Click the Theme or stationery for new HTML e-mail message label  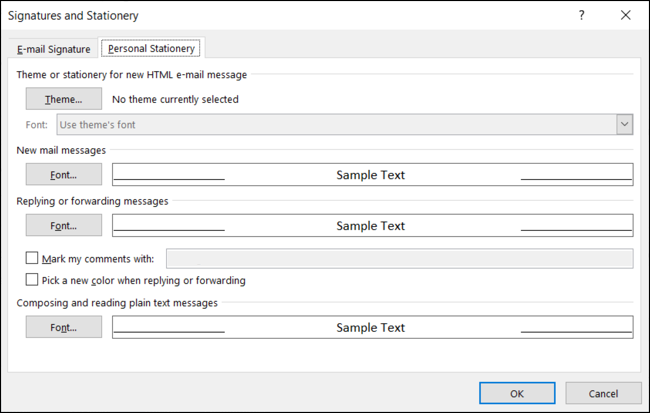click(x=132, y=75)
